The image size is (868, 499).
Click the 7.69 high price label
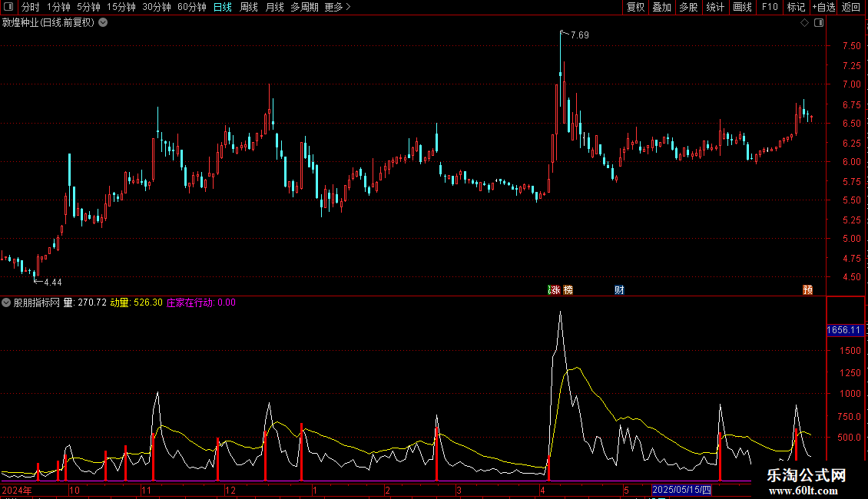(580, 35)
